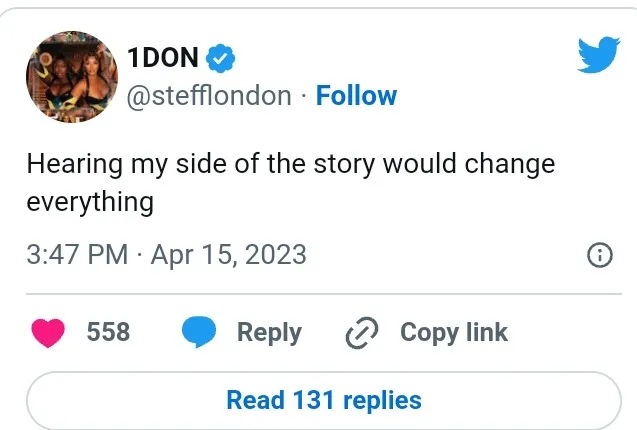Click the Apr 15, 2023 date
Viewport: 637px width, 430px height.
228,254
